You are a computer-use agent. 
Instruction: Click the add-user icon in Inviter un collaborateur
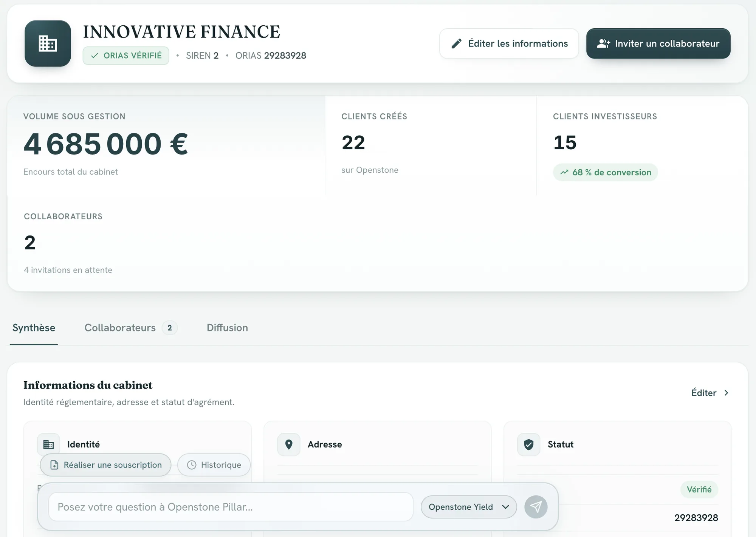604,43
